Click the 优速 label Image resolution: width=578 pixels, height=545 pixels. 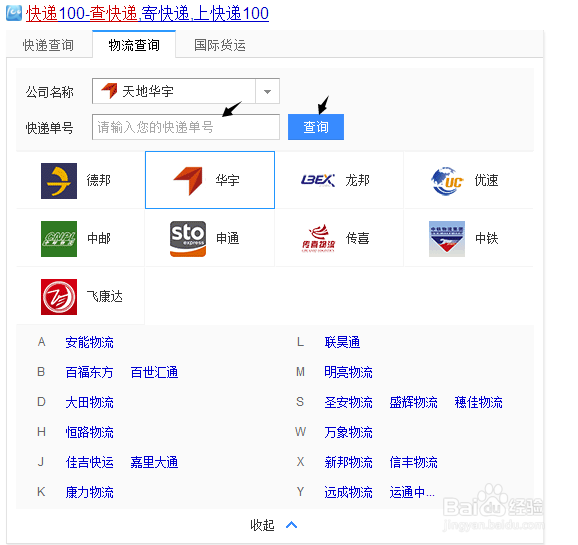click(x=486, y=180)
